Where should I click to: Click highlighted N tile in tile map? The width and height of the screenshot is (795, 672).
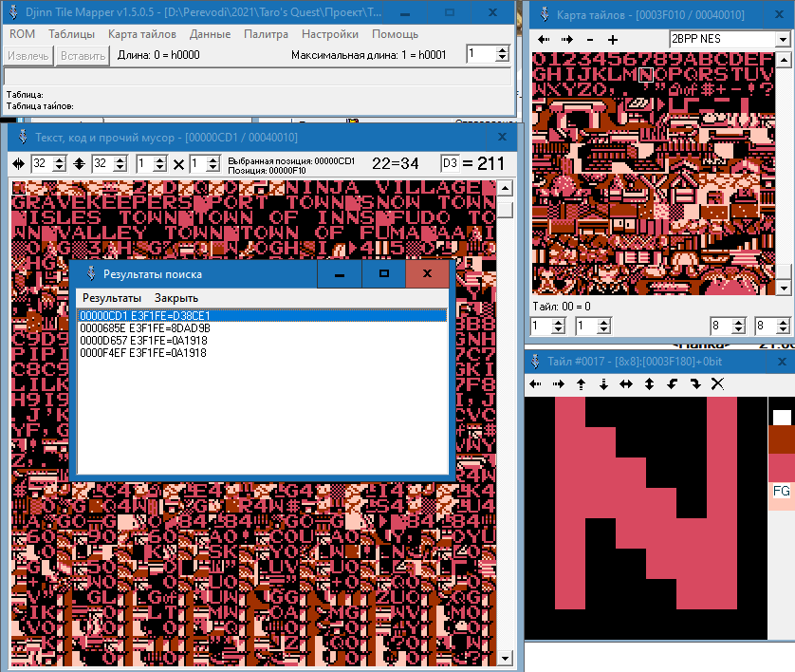pos(645,75)
